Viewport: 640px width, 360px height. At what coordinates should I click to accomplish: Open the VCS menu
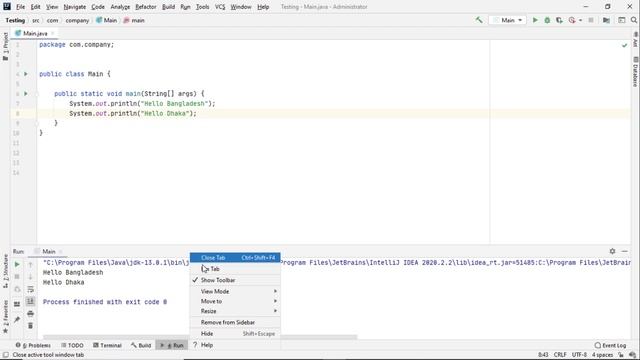pos(220,7)
